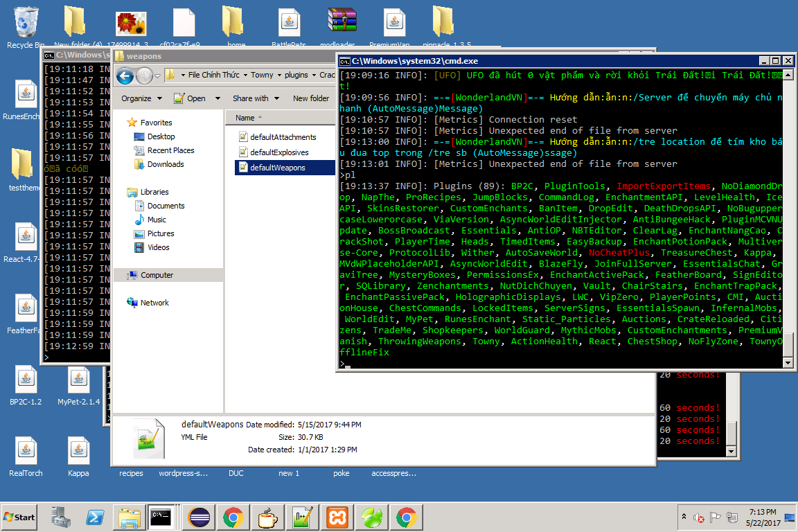Open Eclipse from the taskbar
The width and height of the screenshot is (798, 532).
[x=199, y=517]
